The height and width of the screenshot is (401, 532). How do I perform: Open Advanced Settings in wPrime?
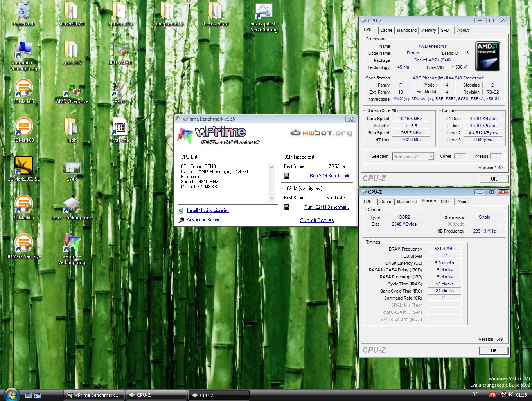tap(204, 220)
